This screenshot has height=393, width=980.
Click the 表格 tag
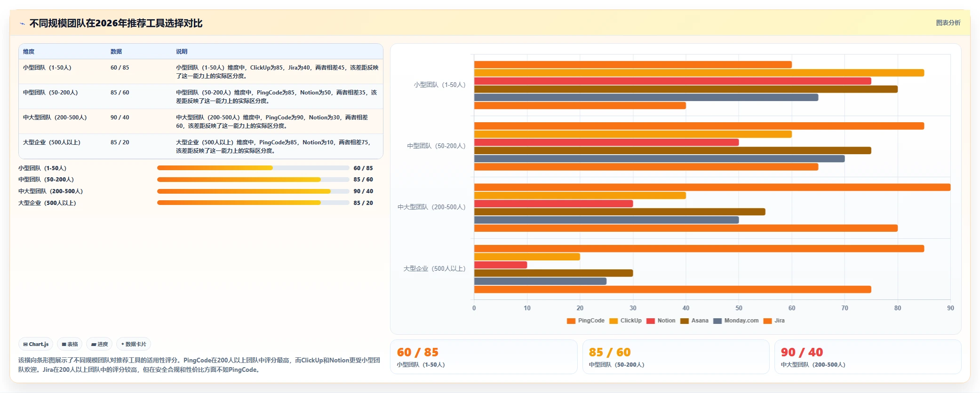click(x=70, y=344)
